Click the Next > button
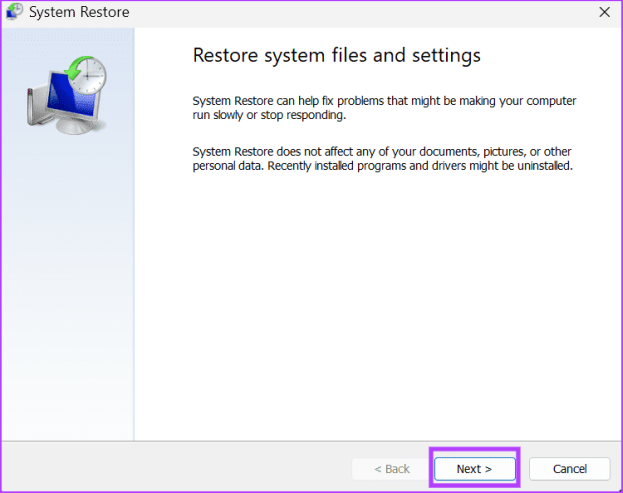The height and width of the screenshot is (493, 623). (x=475, y=469)
